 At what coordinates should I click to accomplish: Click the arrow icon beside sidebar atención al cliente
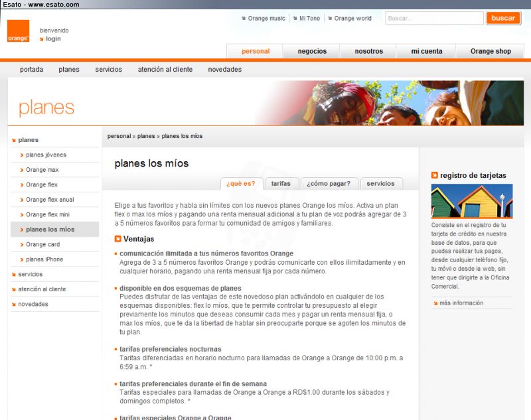[x=14, y=289]
